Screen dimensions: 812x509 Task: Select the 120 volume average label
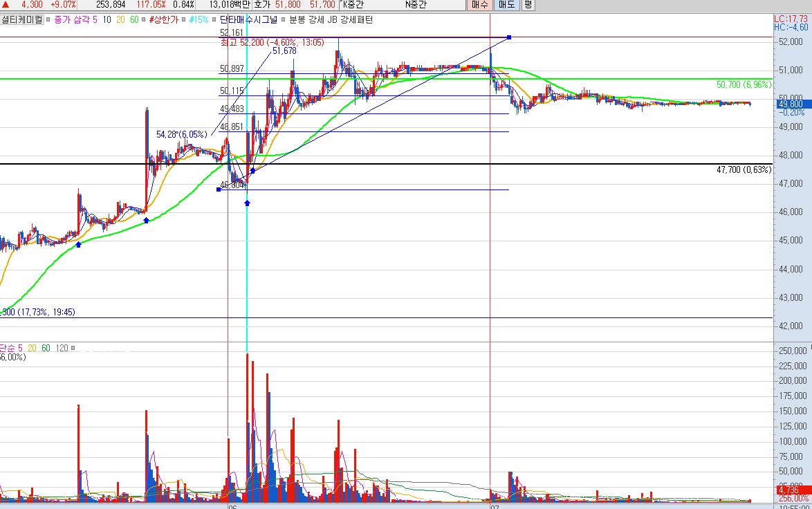[62, 348]
